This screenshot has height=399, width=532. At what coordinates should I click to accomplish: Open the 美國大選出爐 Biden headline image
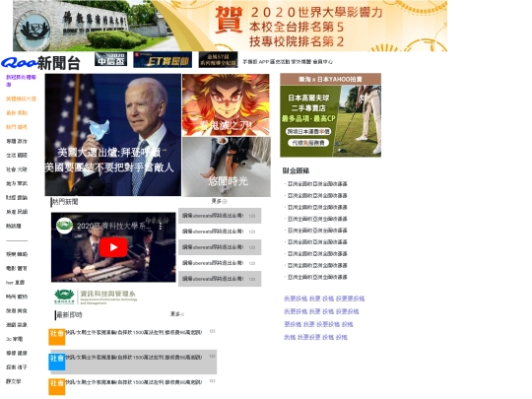tap(113, 135)
